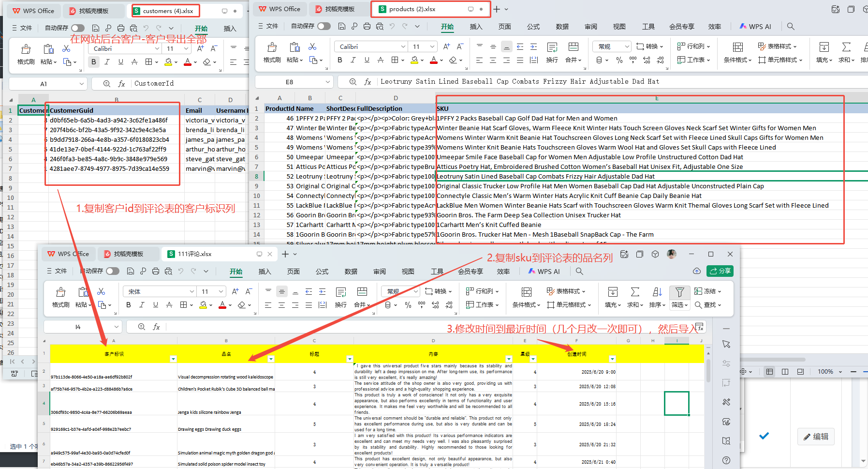
Task: Expand the Calibri font dropdown in products window
Action: point(403,46)
